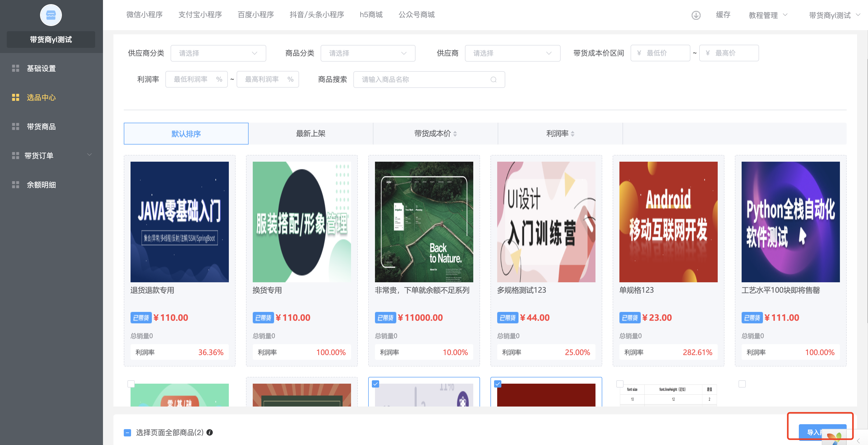Open the 商品分类 dropdown
This screenshot has width=868, height=445.
[368, 53]
